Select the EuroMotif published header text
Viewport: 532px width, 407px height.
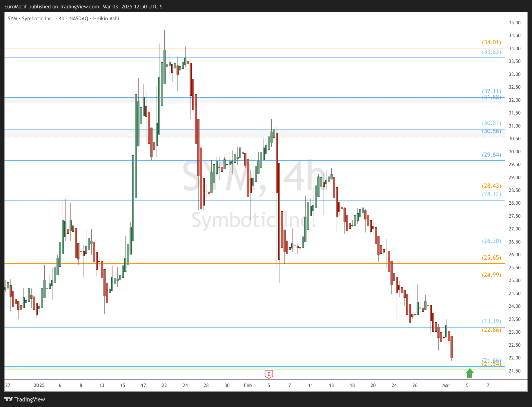pos(83,6)
